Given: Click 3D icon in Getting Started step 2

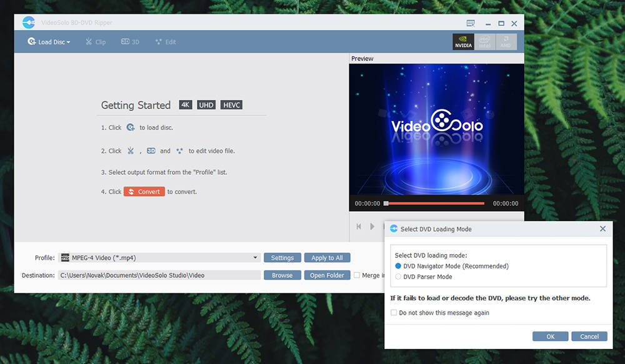Looking at the screenshot, I should coord(151,150).
